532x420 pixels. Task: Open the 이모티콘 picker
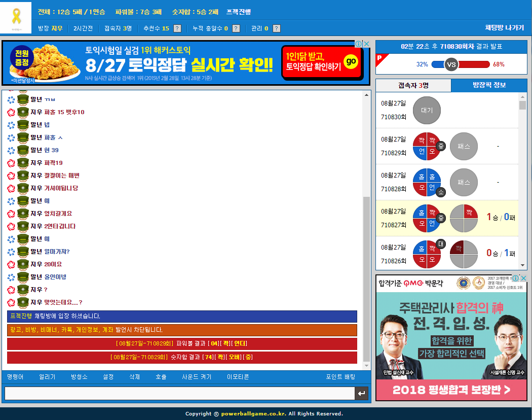point(238,376)
